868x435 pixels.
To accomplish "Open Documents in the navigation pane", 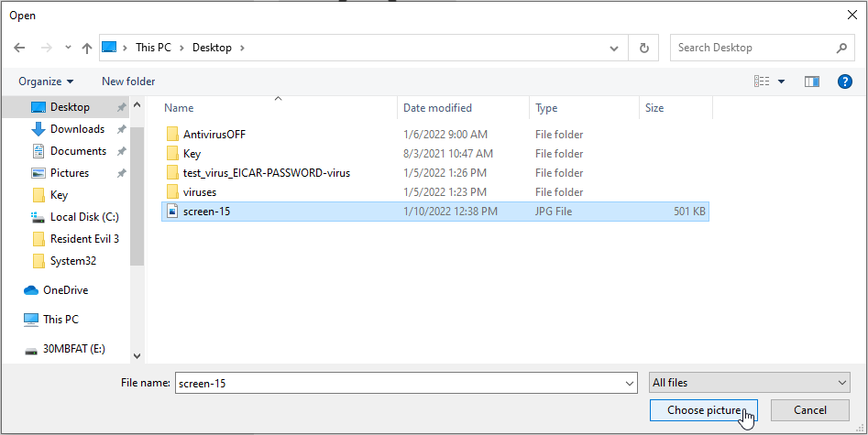I will [78, 151].
